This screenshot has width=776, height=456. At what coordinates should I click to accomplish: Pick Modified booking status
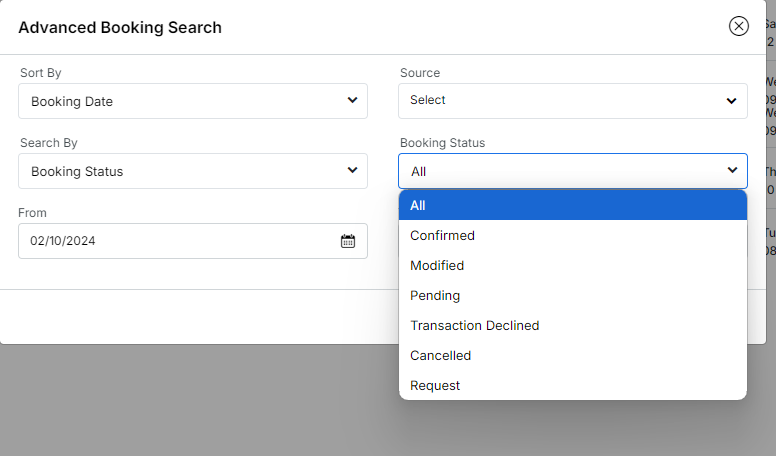pos(437,266)
